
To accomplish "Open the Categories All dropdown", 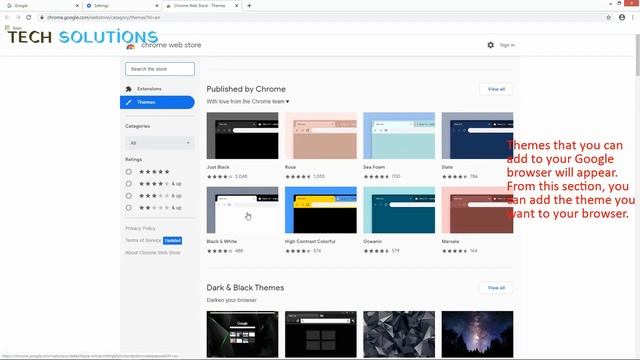I will [160, 143].
